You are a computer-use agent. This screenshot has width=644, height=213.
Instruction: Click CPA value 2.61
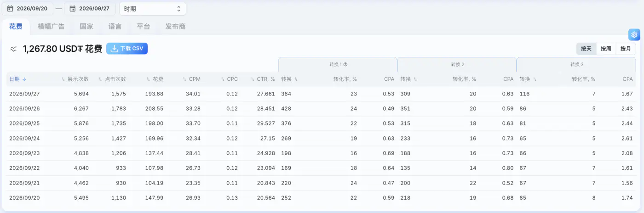tap(627, 138)
